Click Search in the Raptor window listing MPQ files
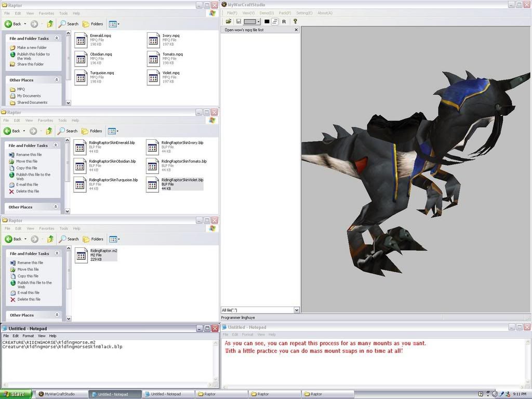The width and height of the screenshot is (532, 399). point(69,24)
